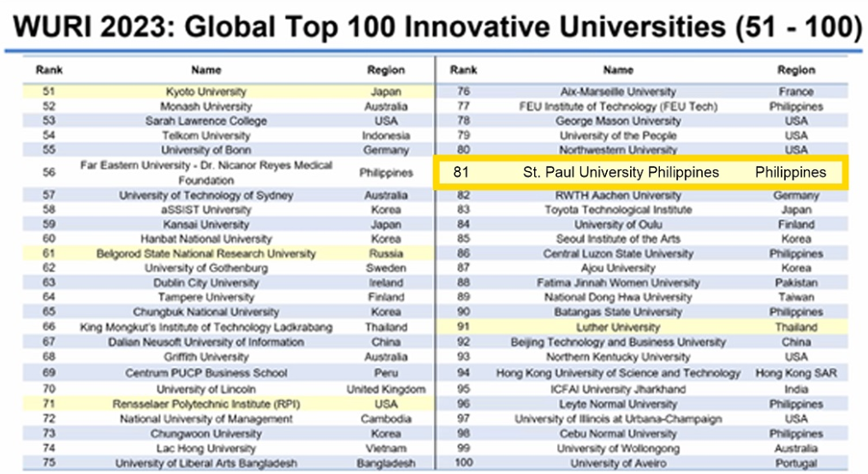The image size is (868, 474).
Task: Click 'FEU Institute of Technology (FEU Tech)'
Action: [x=618, y=106]
